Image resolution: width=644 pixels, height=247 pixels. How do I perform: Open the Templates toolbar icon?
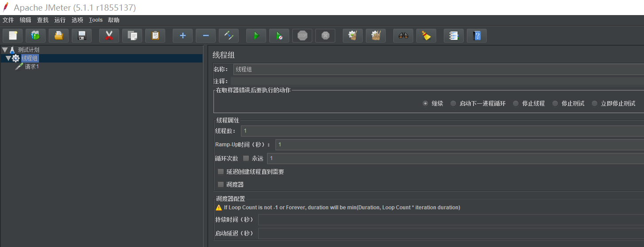point(35,35)
